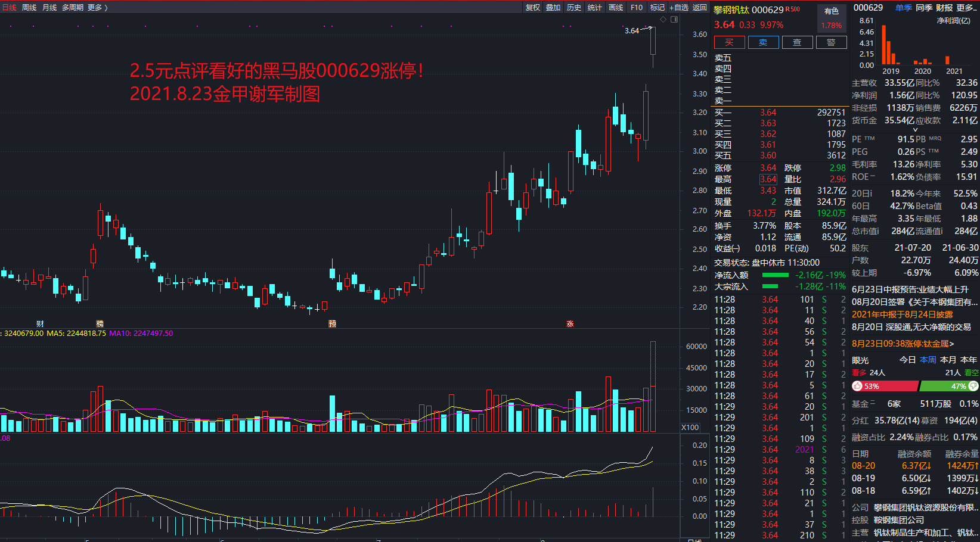Open the 多周期 multi-period view
The image size is (980, 542).
tap(73, 8)
